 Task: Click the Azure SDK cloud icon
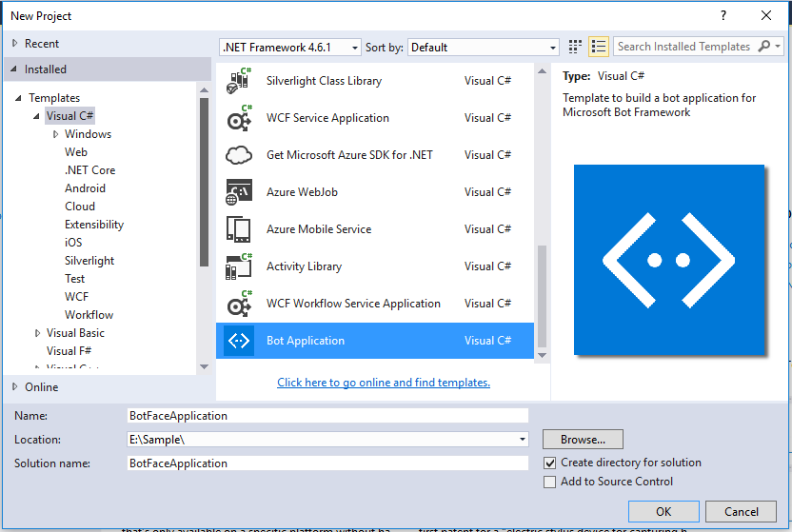coord(238,155)
